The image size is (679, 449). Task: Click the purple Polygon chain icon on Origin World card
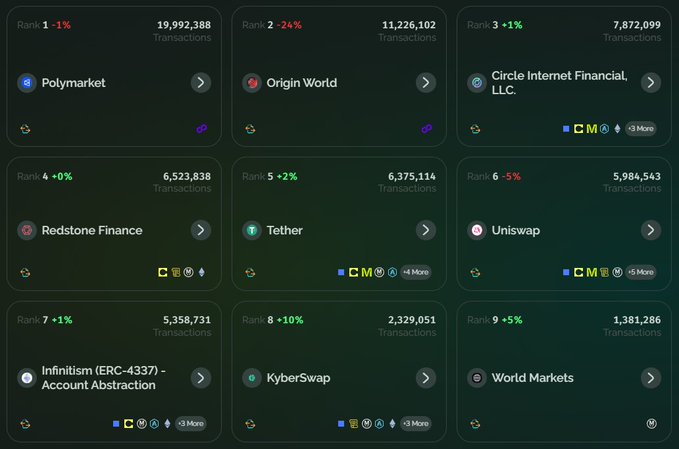pos(427,129)
